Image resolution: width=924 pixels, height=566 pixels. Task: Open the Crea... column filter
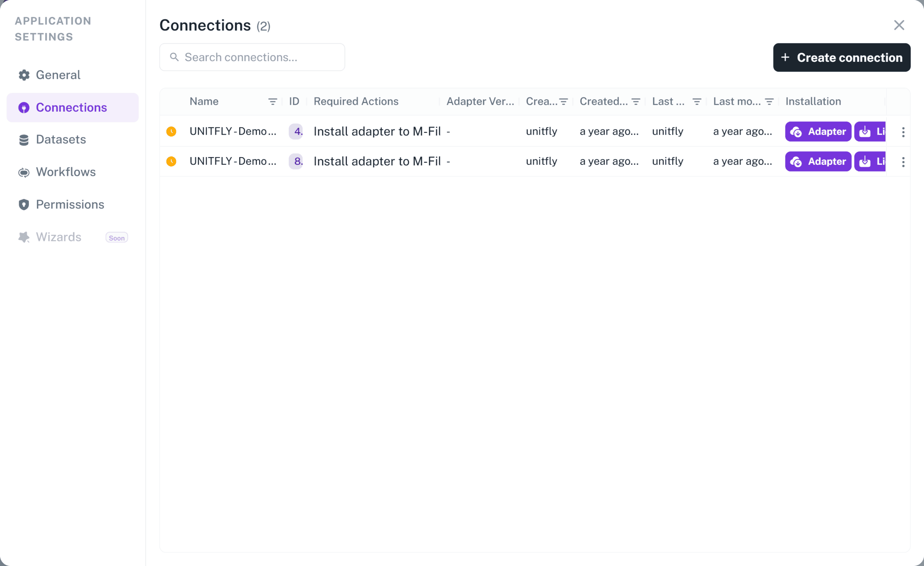coord(564,101)
